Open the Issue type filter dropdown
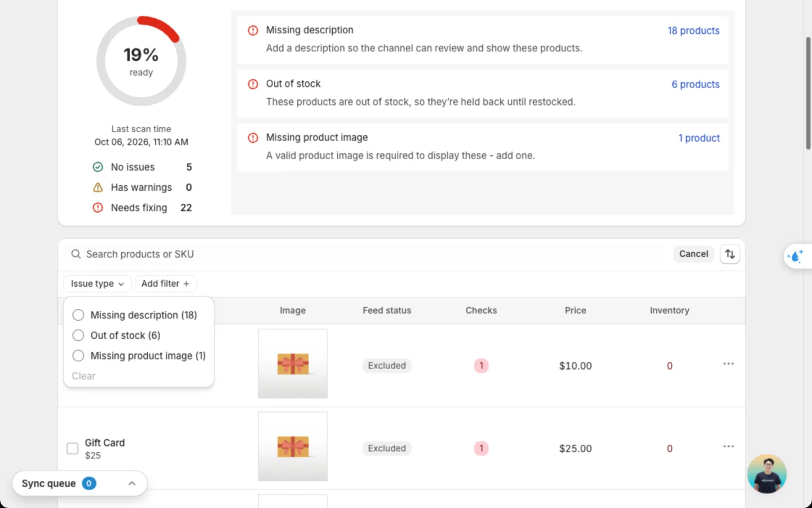Screen dimensions: 812x508 98,283
